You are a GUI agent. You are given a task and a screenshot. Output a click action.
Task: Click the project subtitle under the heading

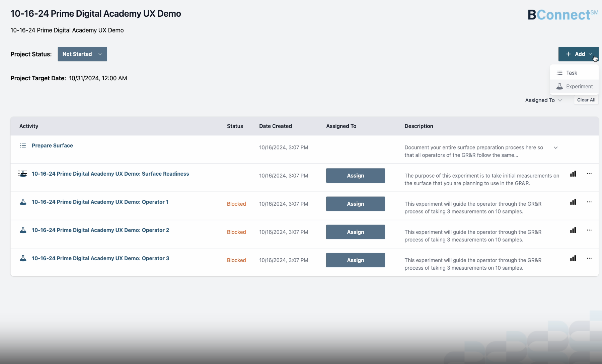point(67,30)
